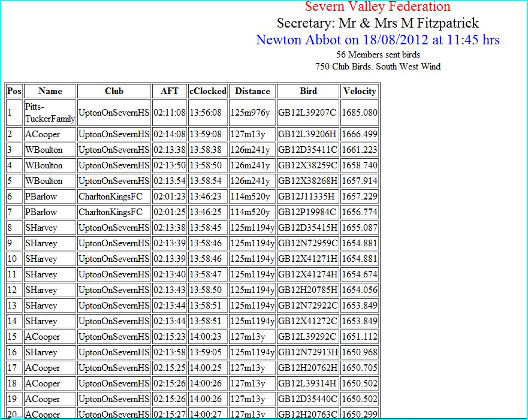Select the Secretary Mr & Mrs M Fitzpatrick line
528x420 pixels.
click(378, 23)
